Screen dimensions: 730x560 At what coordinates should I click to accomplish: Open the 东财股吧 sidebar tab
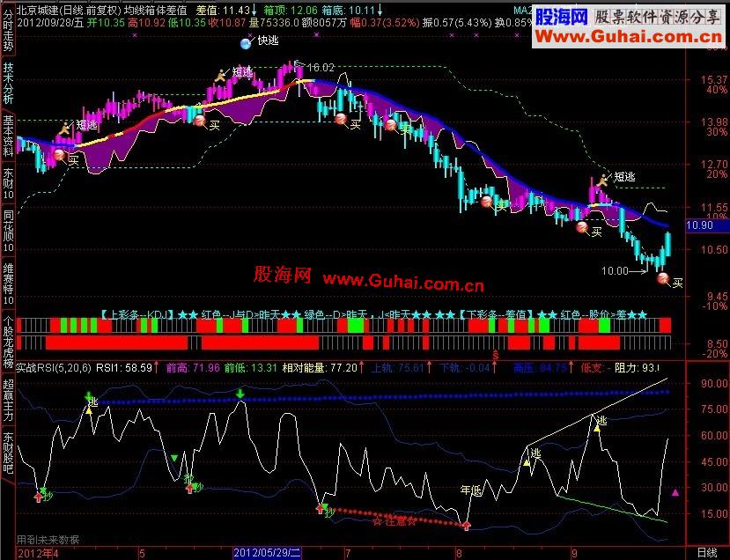(8, 453)
